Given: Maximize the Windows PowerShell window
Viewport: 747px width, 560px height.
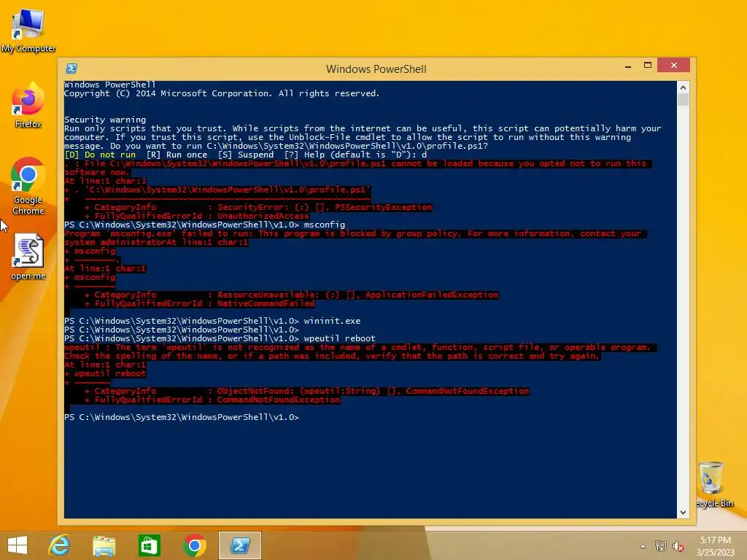Looking at the screenshot, I should coord(648,65).
